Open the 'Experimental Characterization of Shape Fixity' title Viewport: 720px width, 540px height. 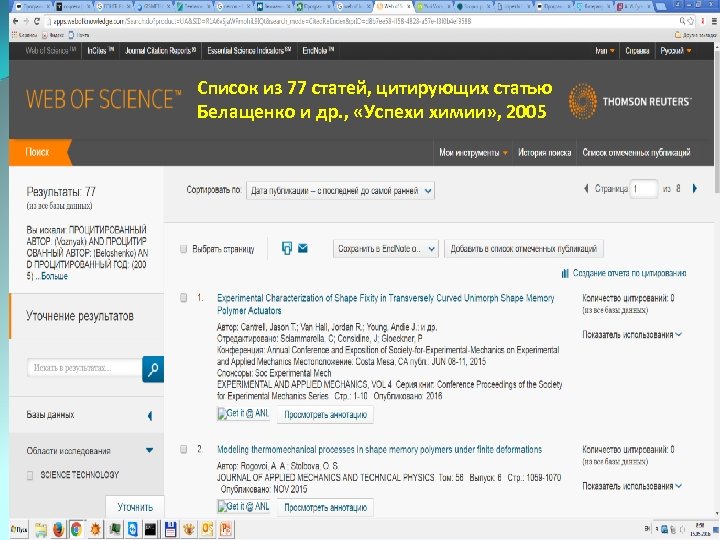pyautogui.click(x=386, y=304)
